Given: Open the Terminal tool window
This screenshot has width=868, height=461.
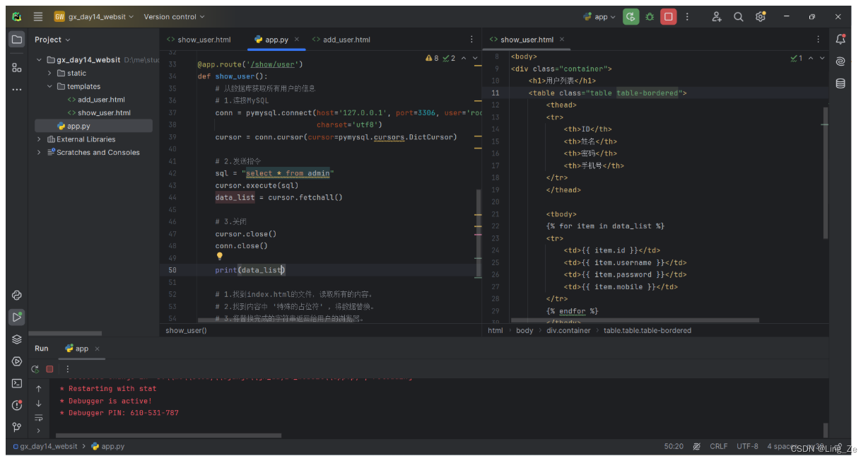Looking at the screenshot, I should click(x=17, y=383).
